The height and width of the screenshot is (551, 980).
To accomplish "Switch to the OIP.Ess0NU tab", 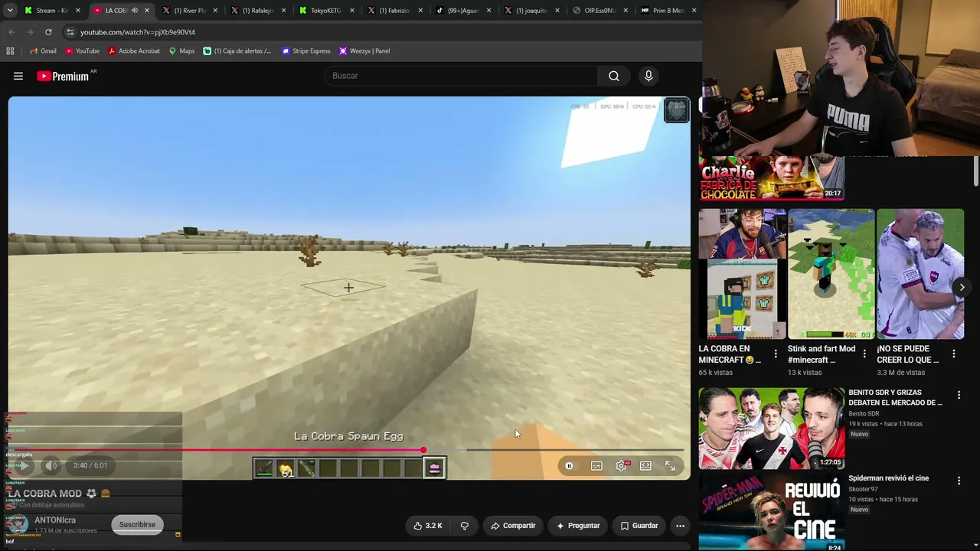I will tap(600, 11).
